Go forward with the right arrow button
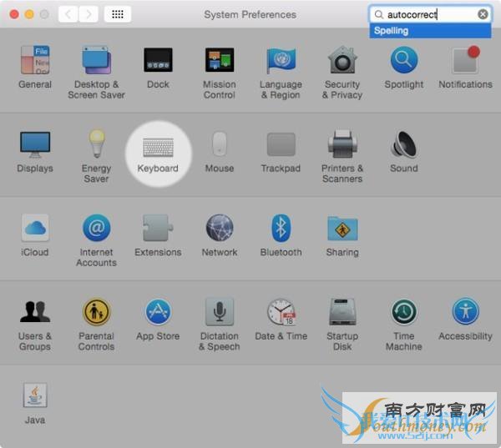Image resolution: width=501 pixels, height=448 pixels. click(89, 14)
